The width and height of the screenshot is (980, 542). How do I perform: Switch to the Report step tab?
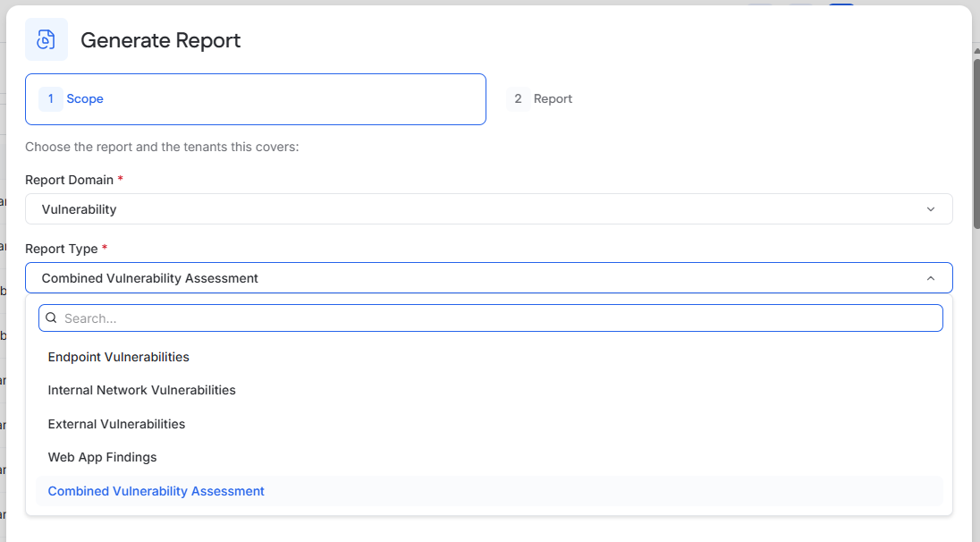pos(540,98)
